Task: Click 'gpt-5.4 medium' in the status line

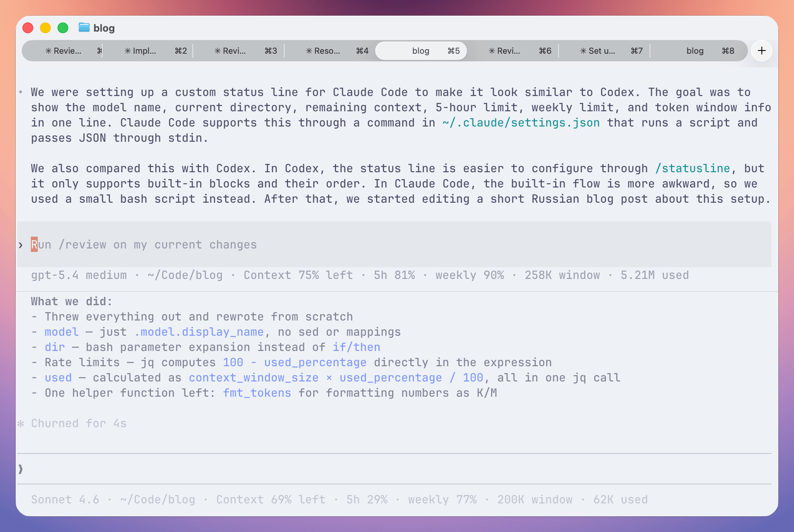Action: 79,275
